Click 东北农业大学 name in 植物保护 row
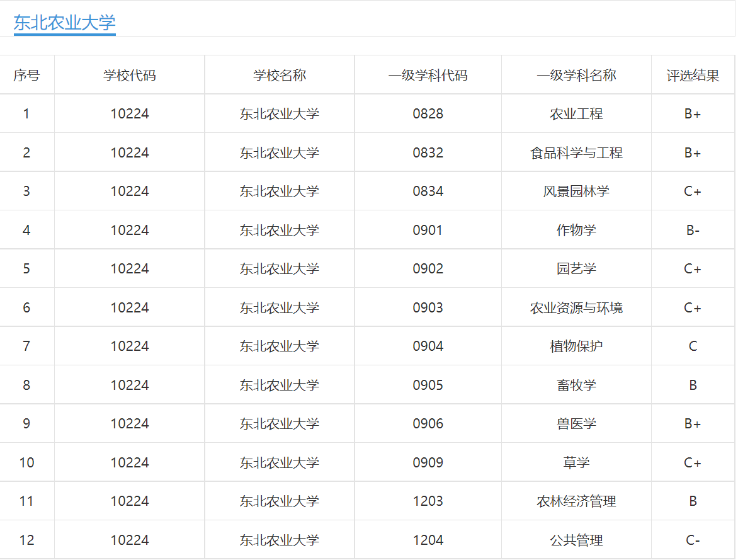This screenshot has height=560, width=738. click(280, 346)
